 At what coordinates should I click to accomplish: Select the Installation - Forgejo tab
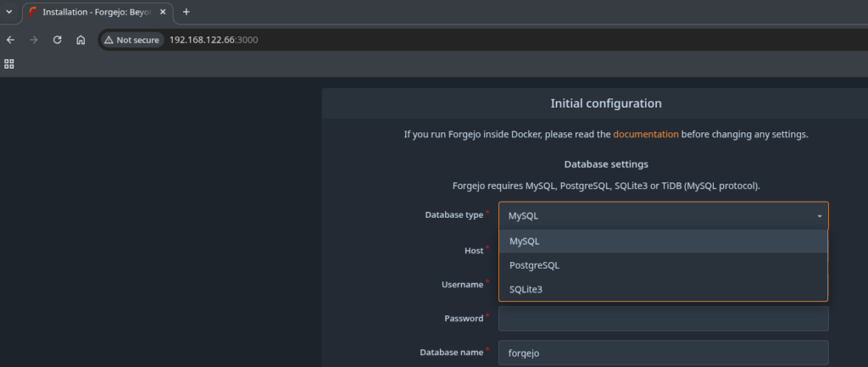pos(93,12)
